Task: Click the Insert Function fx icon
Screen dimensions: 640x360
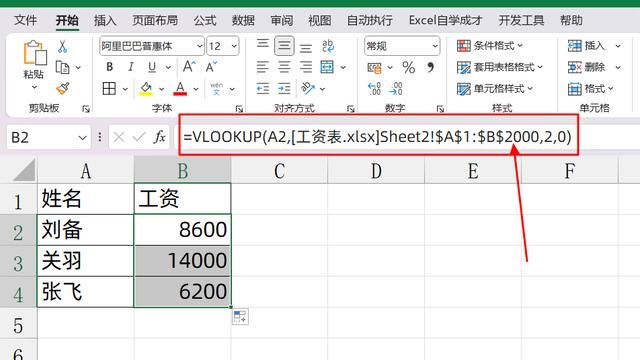Action: 159,137
